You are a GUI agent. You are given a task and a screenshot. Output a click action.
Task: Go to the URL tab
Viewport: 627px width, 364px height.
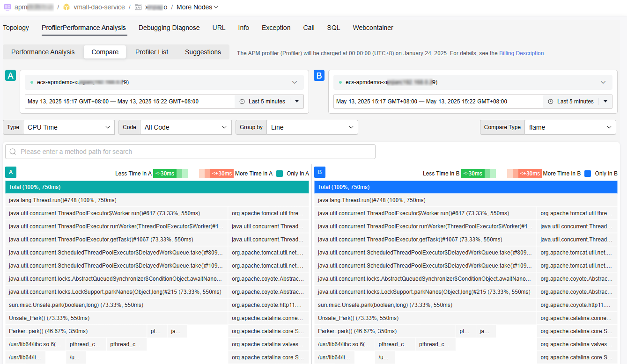click(x=219, y=28)
